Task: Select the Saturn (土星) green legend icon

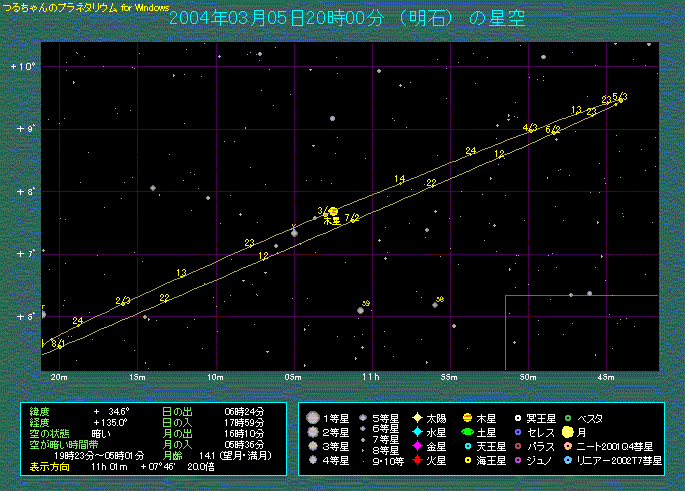Action: [x=467, y=432]
